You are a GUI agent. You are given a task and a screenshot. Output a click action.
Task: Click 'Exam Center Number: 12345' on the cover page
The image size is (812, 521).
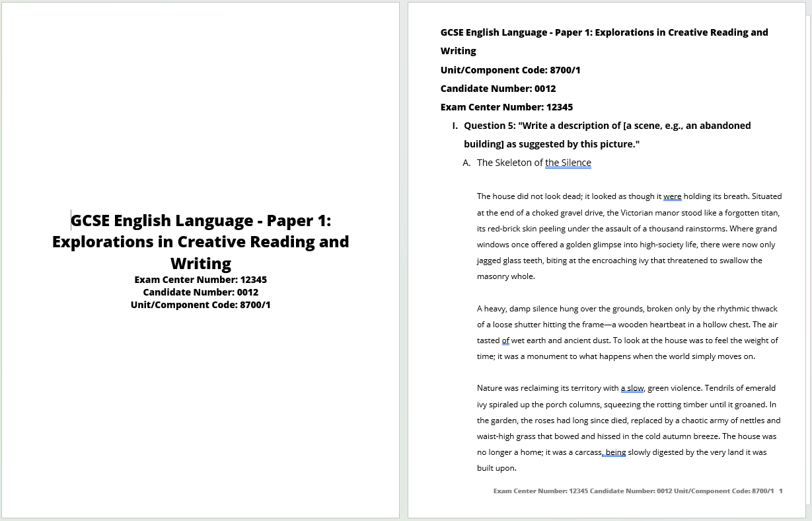pyautogui.click(x=201, y=280)
